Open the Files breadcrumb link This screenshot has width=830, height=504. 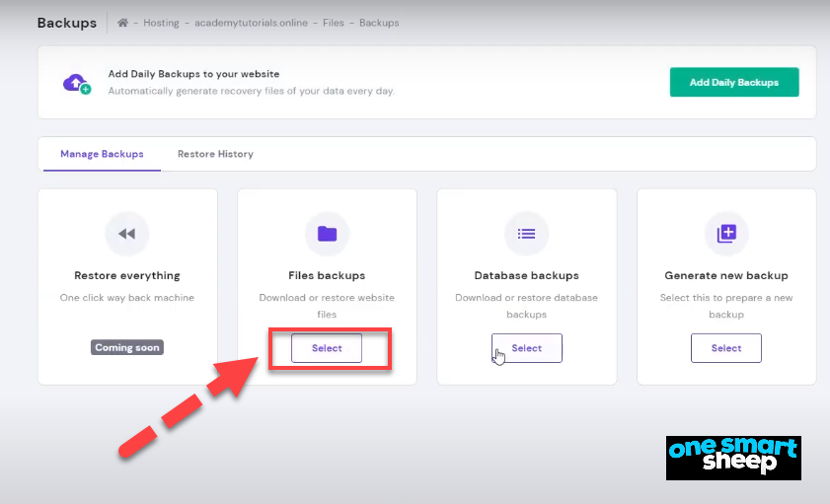pos(334,23)
